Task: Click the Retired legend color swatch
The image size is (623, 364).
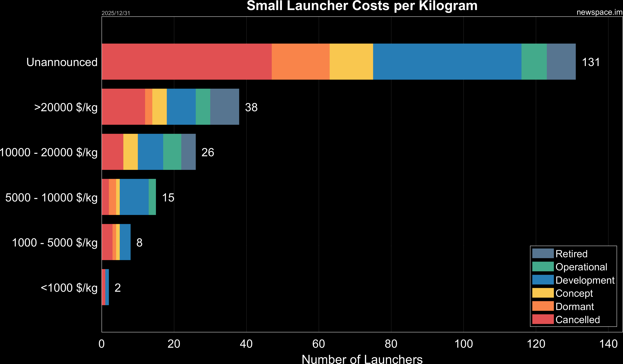Action: click(543, 253)
